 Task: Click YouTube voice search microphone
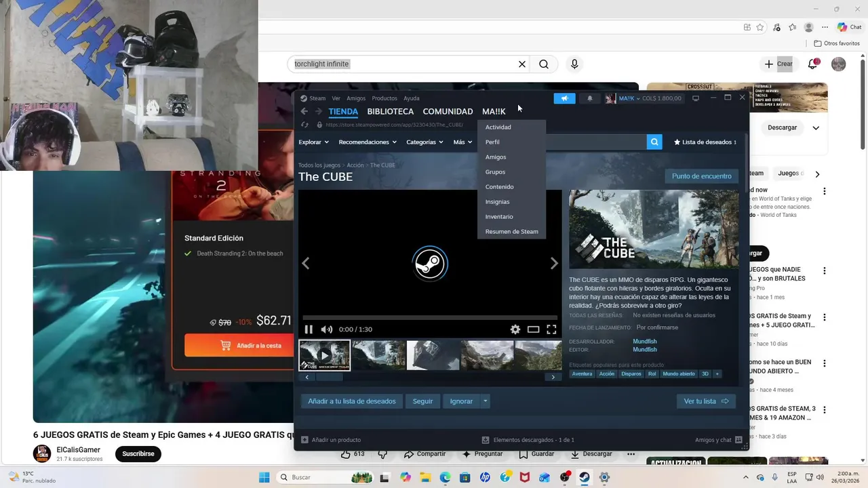(574, 64)
